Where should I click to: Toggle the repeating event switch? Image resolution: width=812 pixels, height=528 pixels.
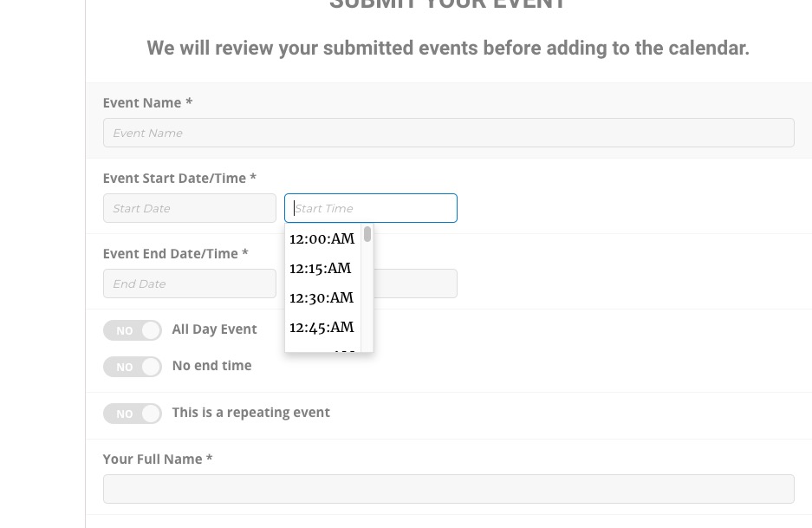coord(133,414)
